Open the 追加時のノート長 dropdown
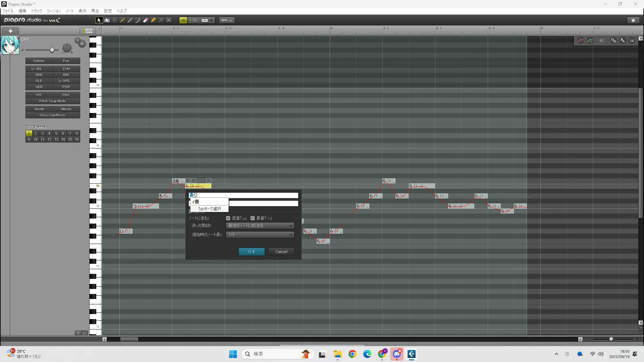This screenshot has height=362, width=644. pyautogui.click(x=260, y=235)
